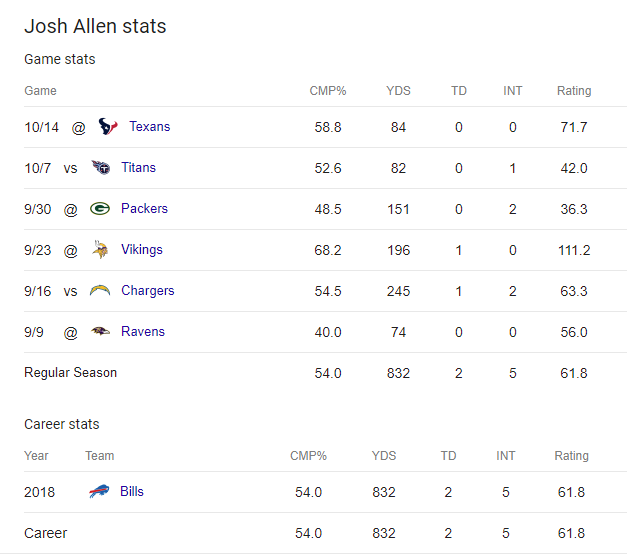
Task: Click the Baltimore Ravens logo icon
Action: [x=100, y=331]
